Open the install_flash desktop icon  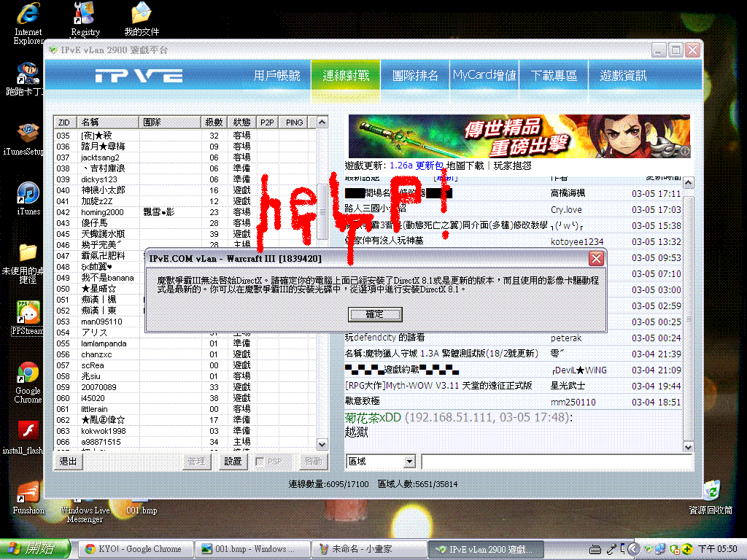(x=28, y=432)
